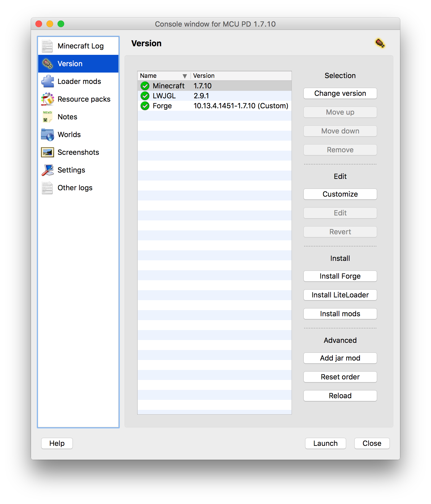
Task: Click the Other logs document icon
Action: point(47,188)
